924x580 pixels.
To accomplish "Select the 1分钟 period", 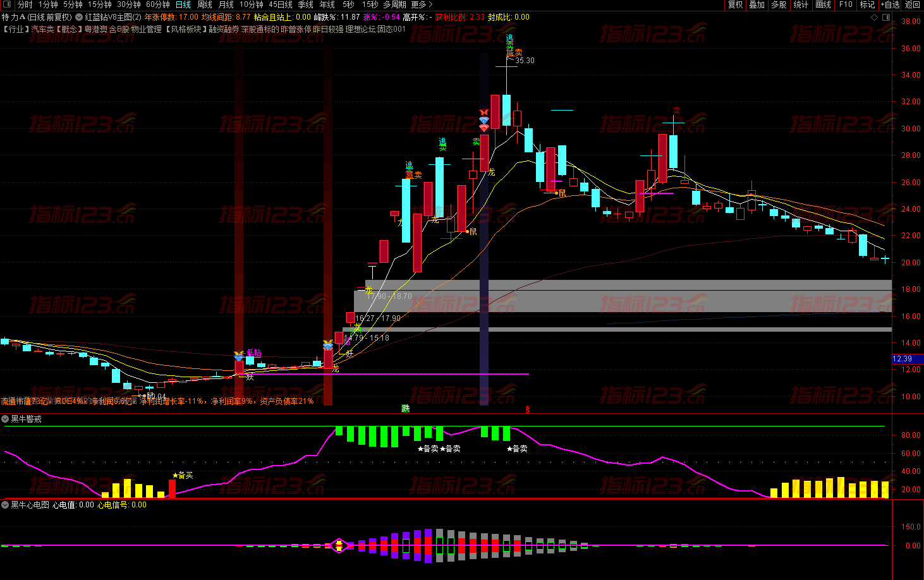I will (x=48, y=4).
